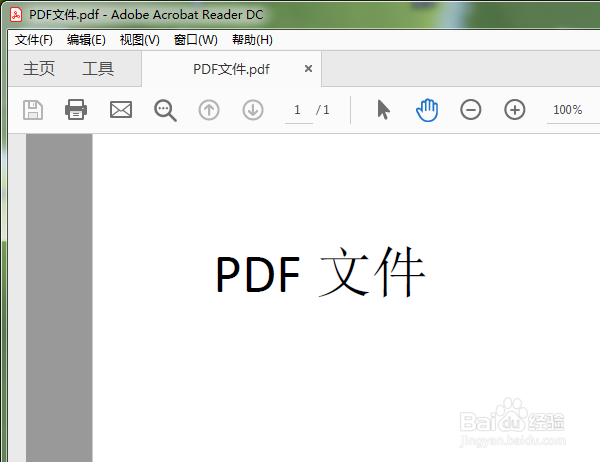The width and height of the screenshot is (600, 462).
Task: Go to previous page arrow icon
Action: 209,110
